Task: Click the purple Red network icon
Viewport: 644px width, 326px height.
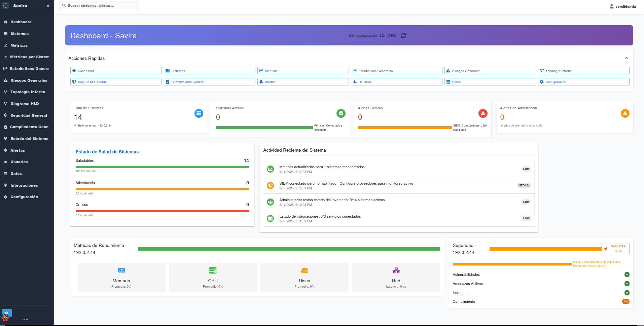Action: click(x=396, y=270)
